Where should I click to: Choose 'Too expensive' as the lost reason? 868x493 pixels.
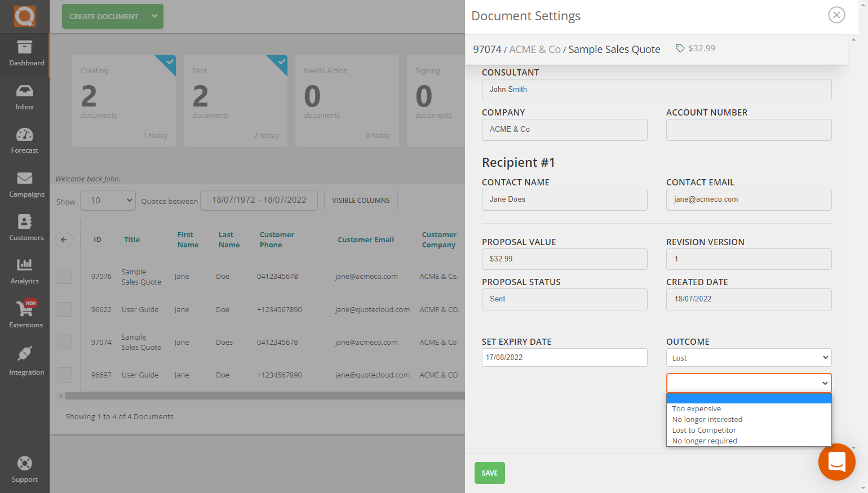[697, 408]
